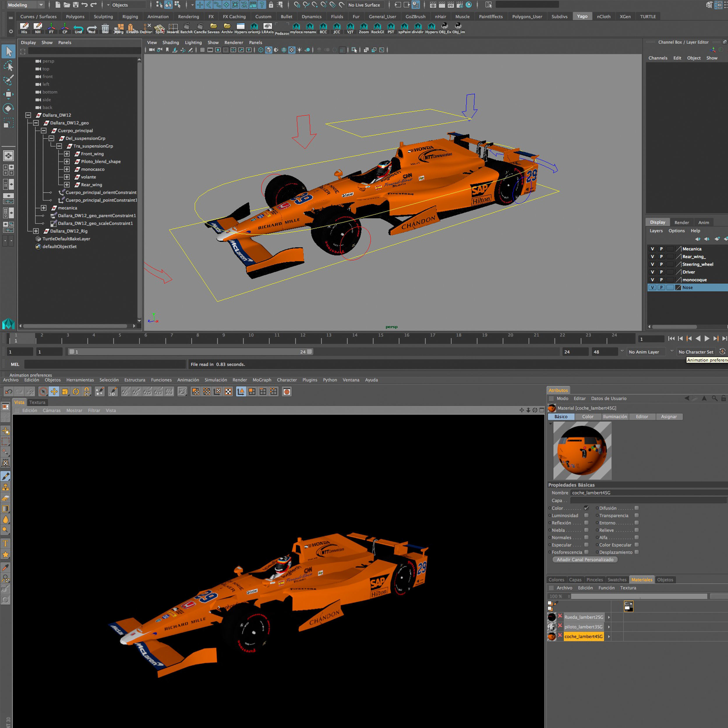Expand the Front_wing outliner node
The image size is (728, 728).
click(67, 154)
